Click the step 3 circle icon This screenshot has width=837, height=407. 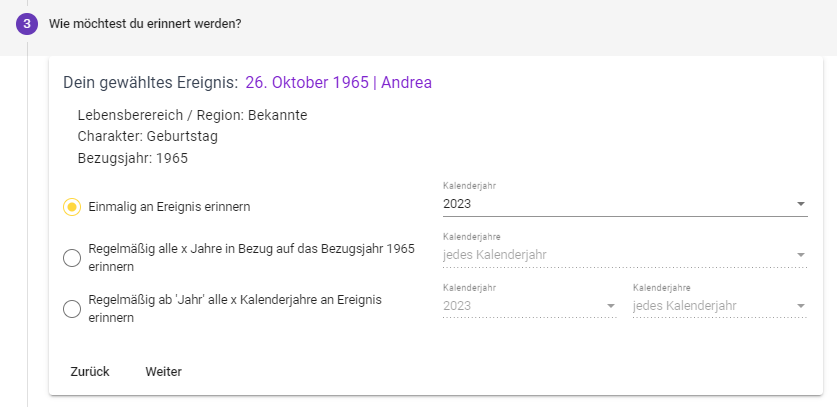[26, 23]
